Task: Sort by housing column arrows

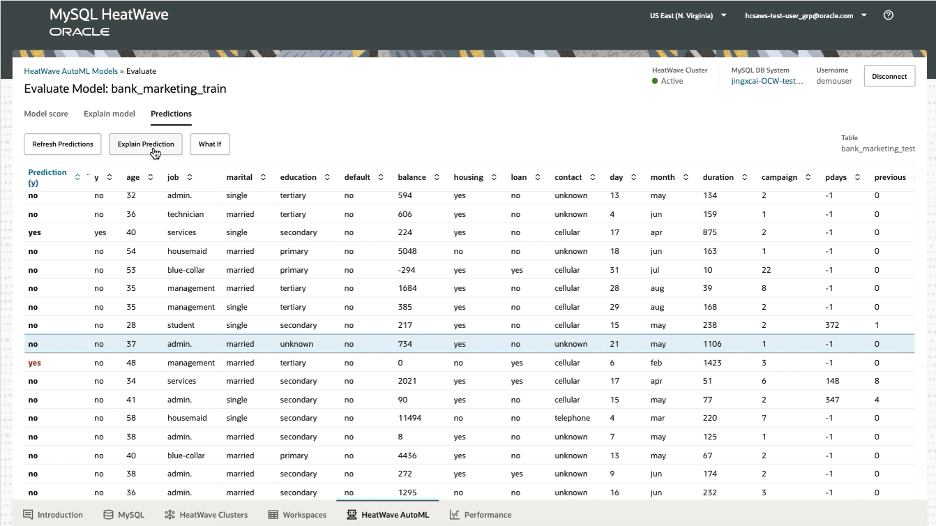Action: (494, 177)
